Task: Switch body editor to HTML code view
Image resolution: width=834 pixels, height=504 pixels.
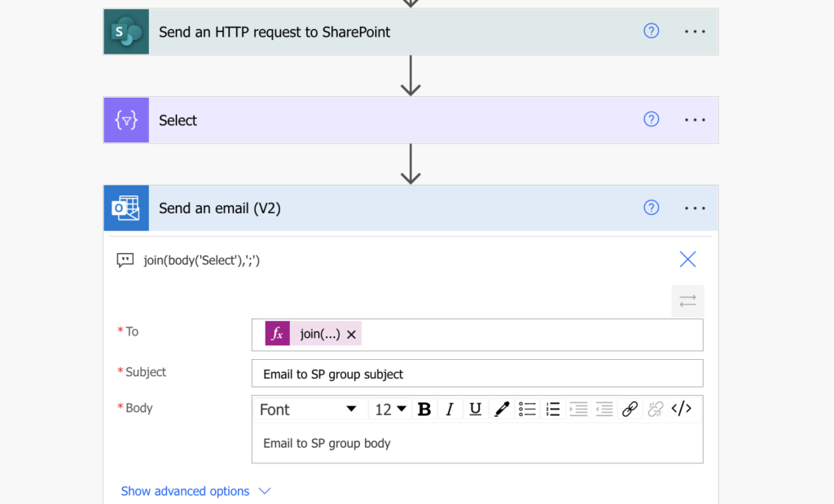Action: coord(682,409)
